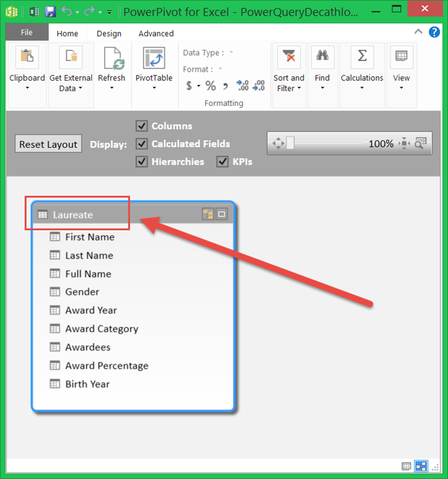Toggle the Calculated Fields checkbox
Image resolution: width=448 pixels, height=479 pixels.
point(142,144)
